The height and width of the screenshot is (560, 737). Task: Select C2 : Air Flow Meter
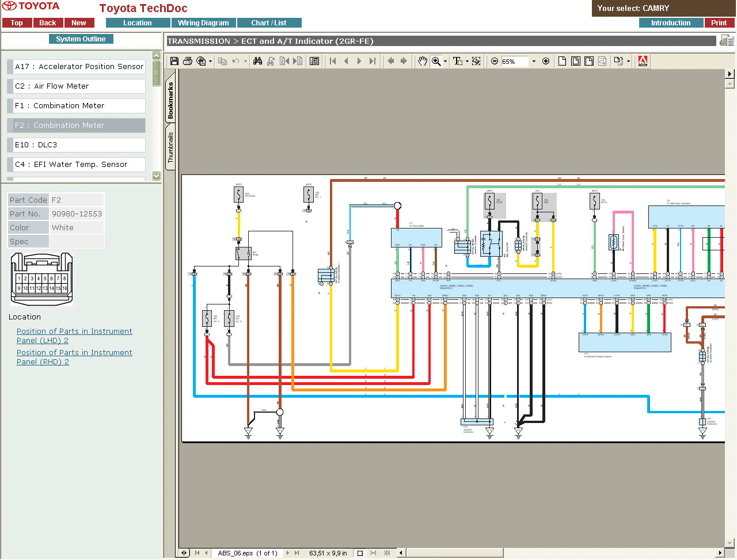pos(76,86)
